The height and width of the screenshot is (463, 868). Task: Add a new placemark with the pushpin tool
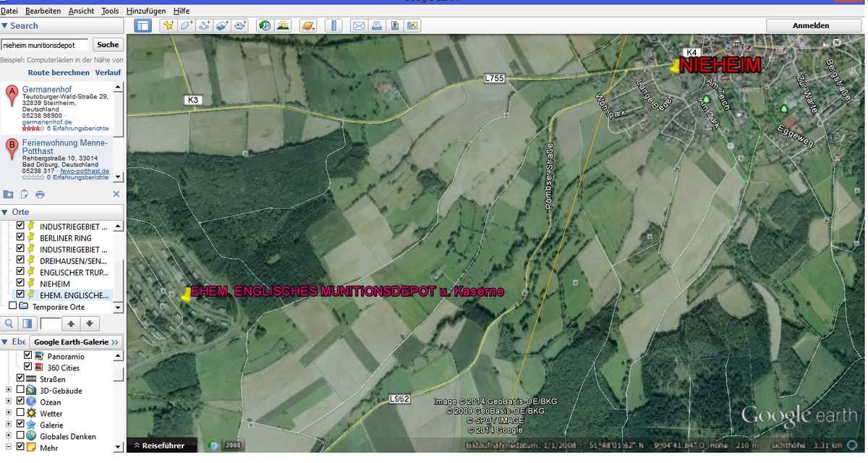(169, 26)
